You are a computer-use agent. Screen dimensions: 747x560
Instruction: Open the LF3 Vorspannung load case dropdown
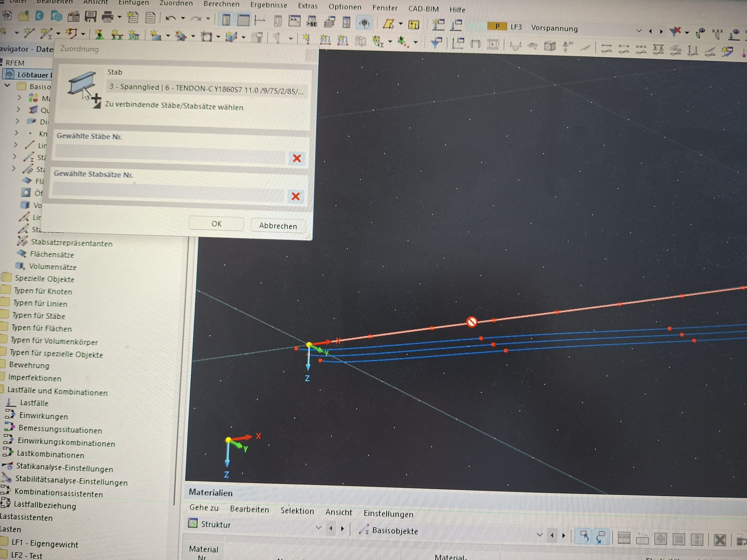[x=639, y=31]
